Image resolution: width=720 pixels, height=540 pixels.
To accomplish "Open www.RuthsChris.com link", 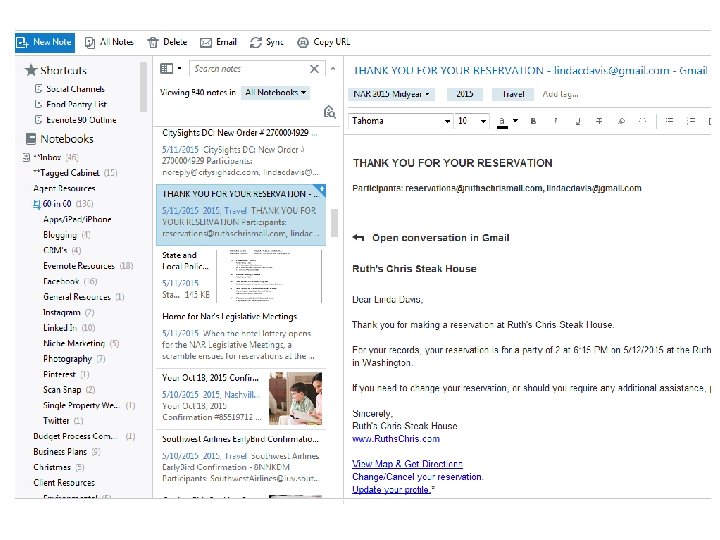I will pos(396,439).
